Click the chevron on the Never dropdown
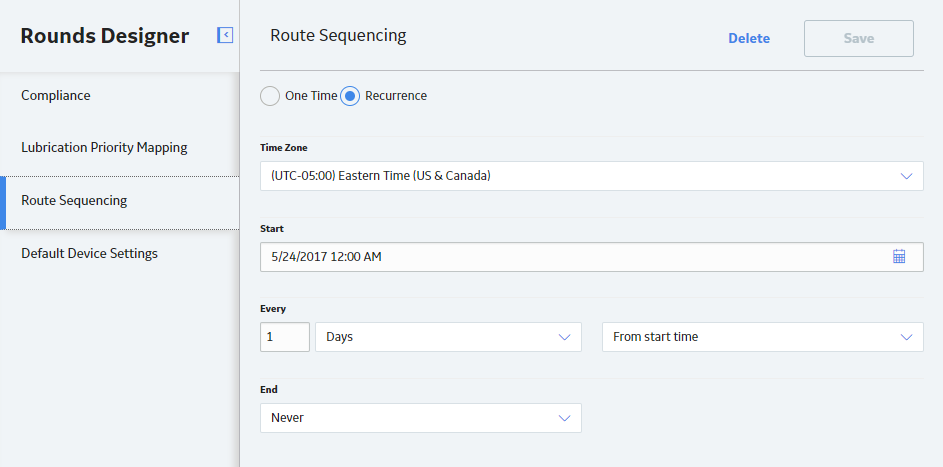The height and width of the screenshot is (467, 943). pyautogui.click(x=564, y=418)
